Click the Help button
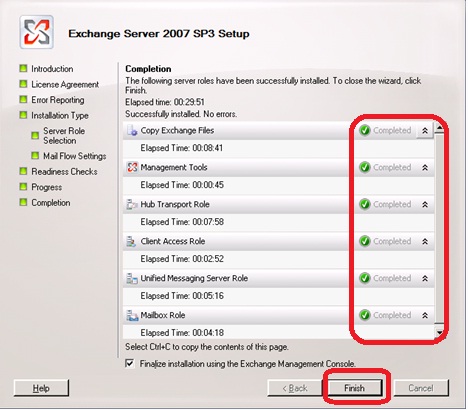Screen dimensions: 468x410 [x=41, y=388]
